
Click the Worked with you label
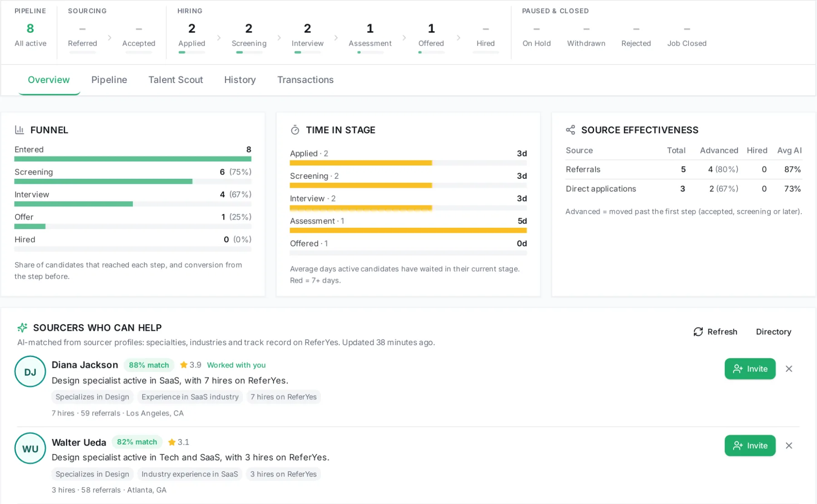tap(236, 365)
